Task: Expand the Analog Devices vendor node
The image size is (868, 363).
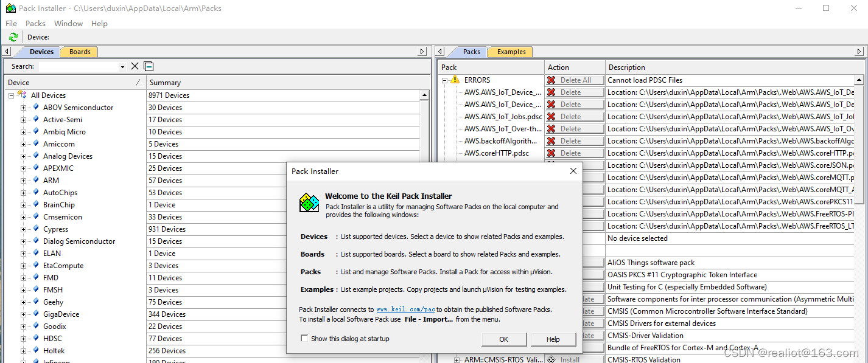Action: pyautogui.click(x=23, y=156)
